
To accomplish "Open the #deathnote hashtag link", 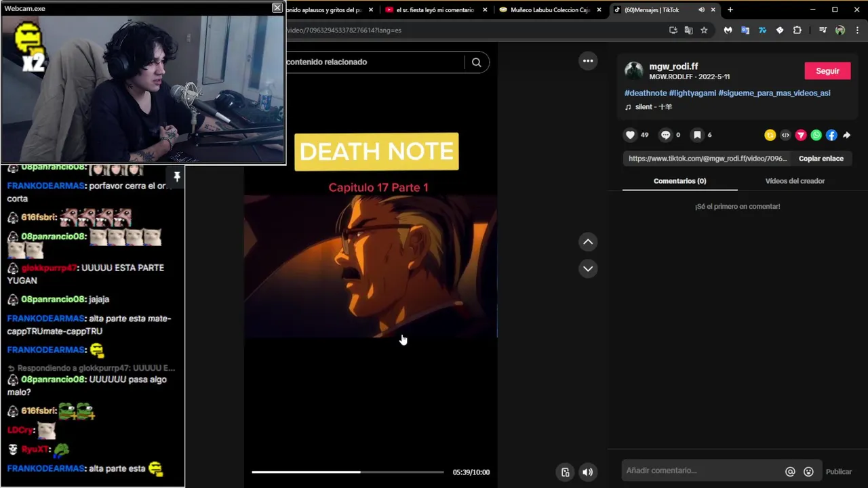I will [x=646, y=93].
